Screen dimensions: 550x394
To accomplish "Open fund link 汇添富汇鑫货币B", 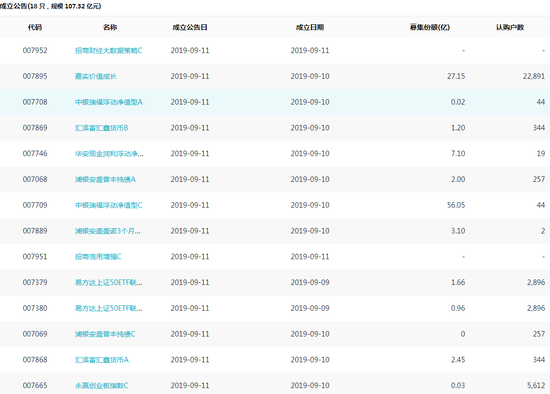I will pos(101,128).
